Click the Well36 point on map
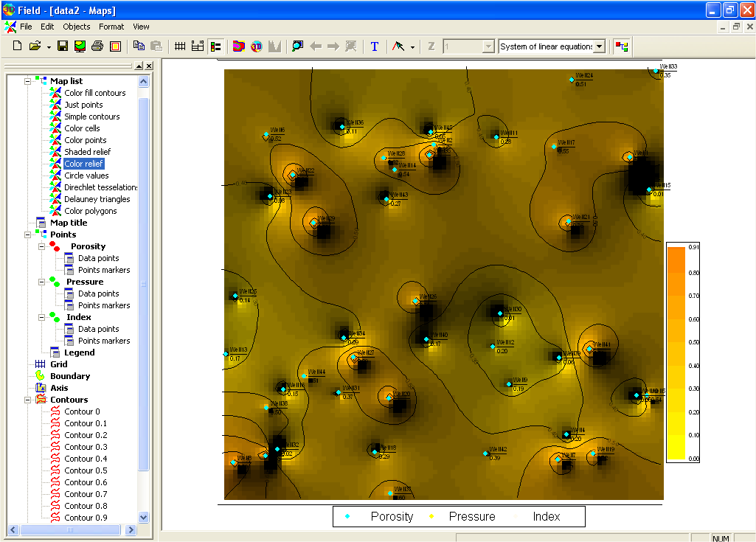 pos(341,127)
